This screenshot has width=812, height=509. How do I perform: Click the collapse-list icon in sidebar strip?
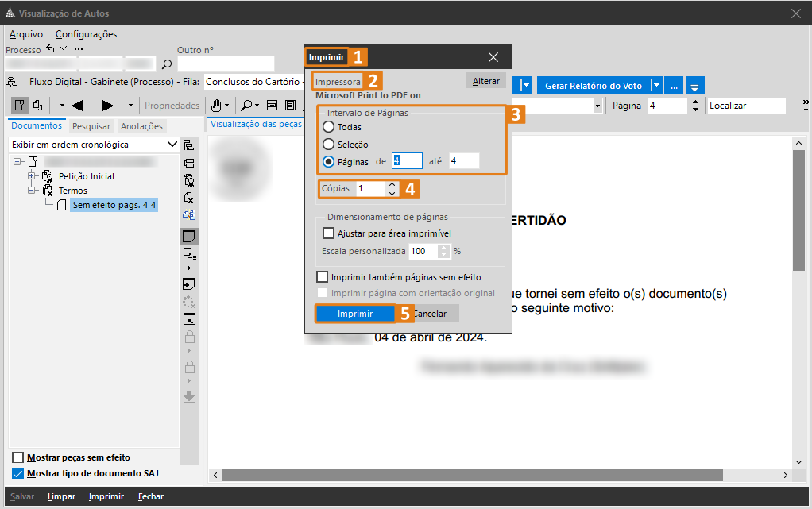click(189, 163)
